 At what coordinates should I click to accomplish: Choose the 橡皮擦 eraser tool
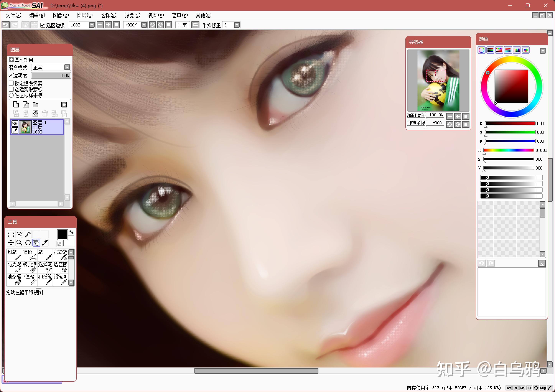tap(29, 267)
